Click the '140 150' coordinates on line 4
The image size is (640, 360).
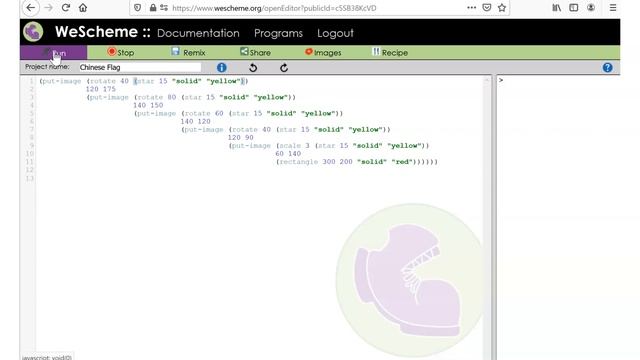pos(148,105)
